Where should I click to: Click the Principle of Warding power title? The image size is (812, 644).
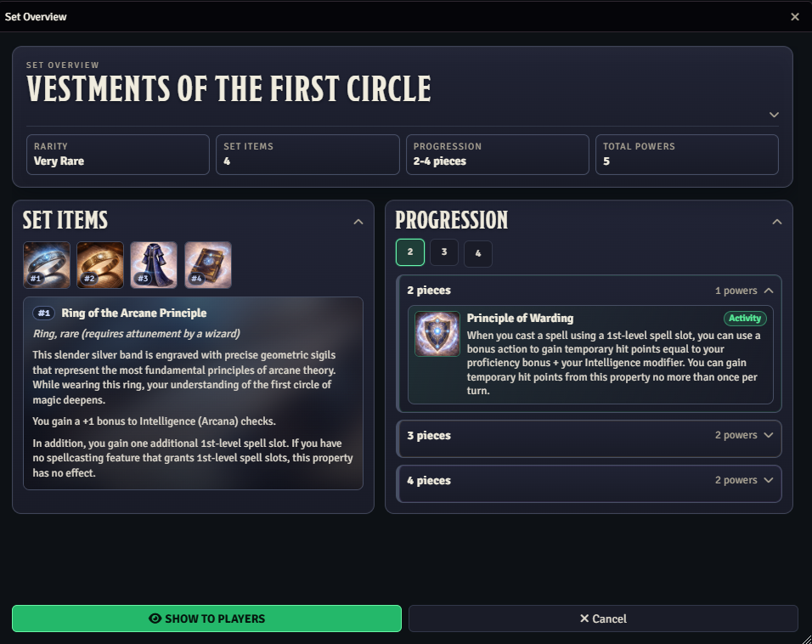coord(520,318)
